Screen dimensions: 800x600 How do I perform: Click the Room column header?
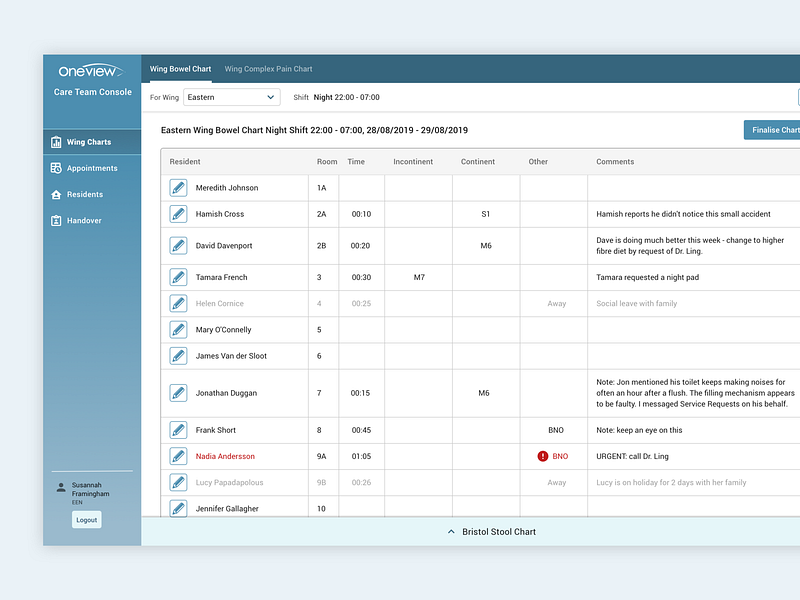[x=327, y=162]
